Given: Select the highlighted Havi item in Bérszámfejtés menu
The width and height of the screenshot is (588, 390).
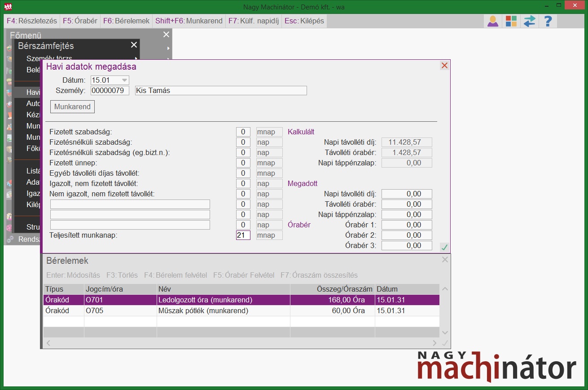Looking at the screenshot, I should click(x=28, y=93).
